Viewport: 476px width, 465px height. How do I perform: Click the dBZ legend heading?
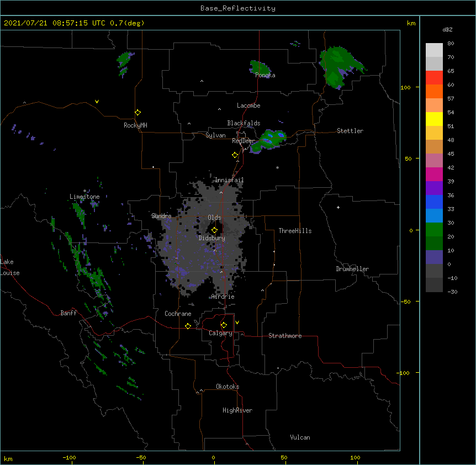[x=447, y=30]
